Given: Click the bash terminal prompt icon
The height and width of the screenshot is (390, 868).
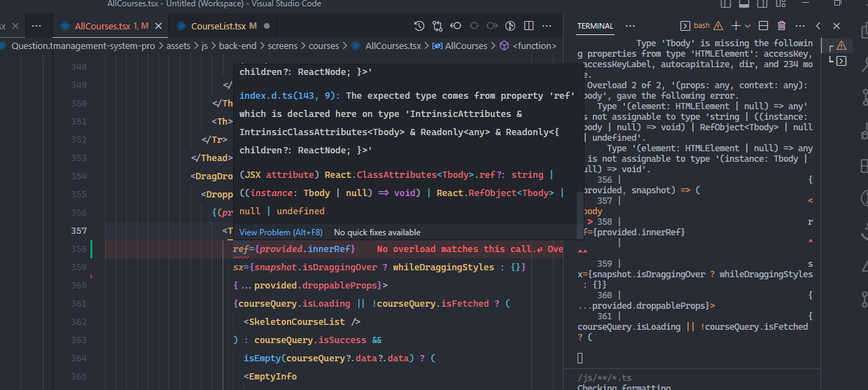Looking at the screenshot, I should [685, 26].
